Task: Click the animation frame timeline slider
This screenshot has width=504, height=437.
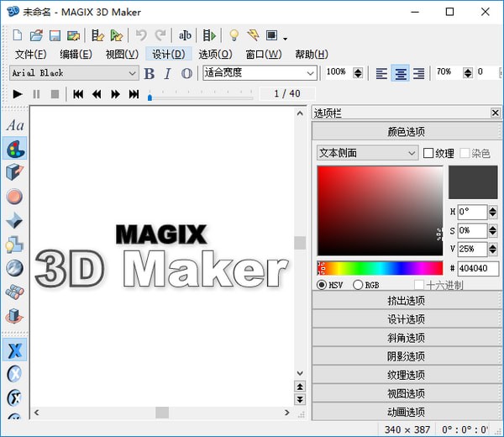Action: click(x=201, y=96)
